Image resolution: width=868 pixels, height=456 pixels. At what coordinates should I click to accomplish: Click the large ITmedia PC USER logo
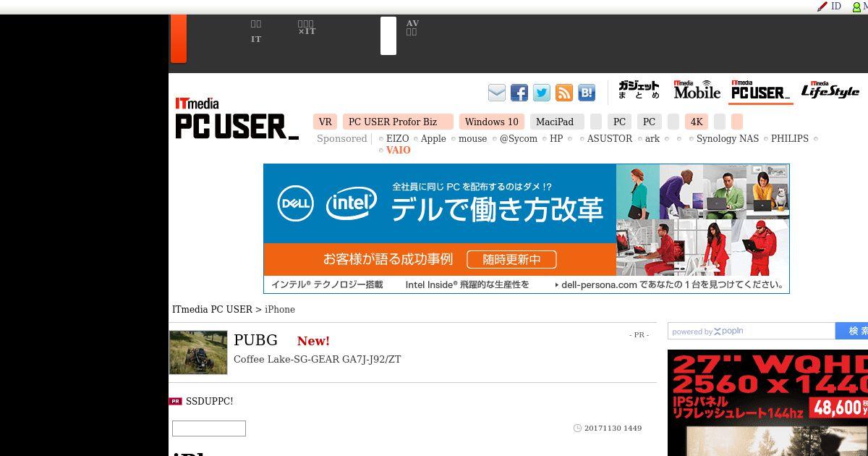237,119
